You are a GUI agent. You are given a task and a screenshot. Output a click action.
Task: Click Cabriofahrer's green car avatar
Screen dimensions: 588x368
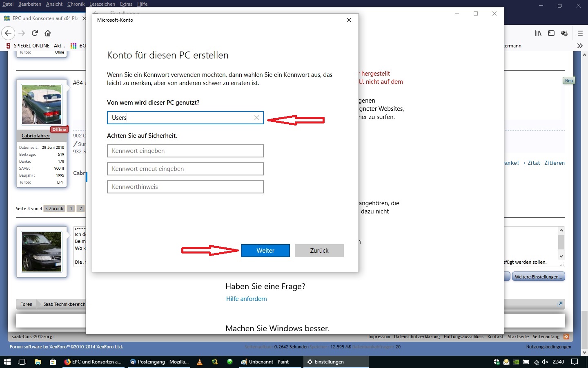tap(42, 104)
